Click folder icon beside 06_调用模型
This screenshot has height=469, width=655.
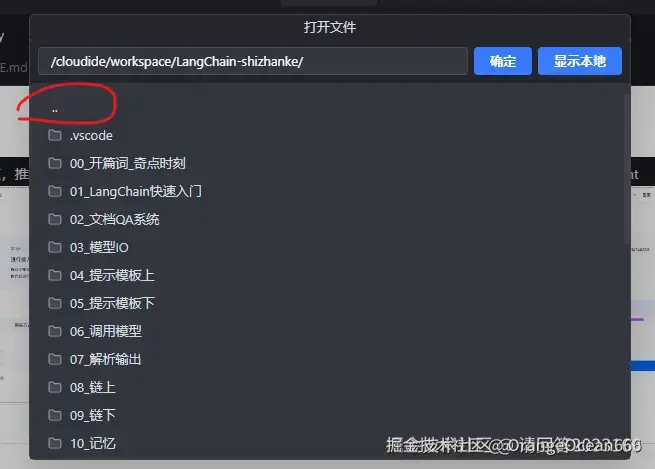point(55,331)
